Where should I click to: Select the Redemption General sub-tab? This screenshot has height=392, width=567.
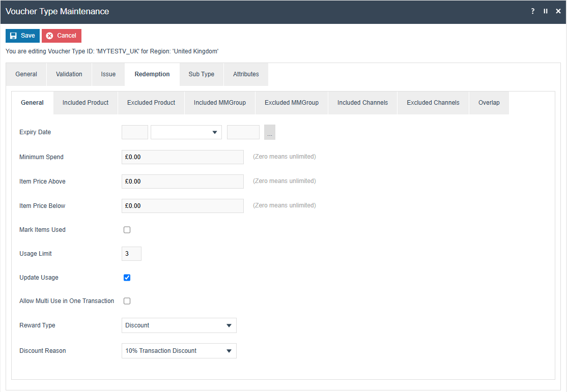[32, 103]
